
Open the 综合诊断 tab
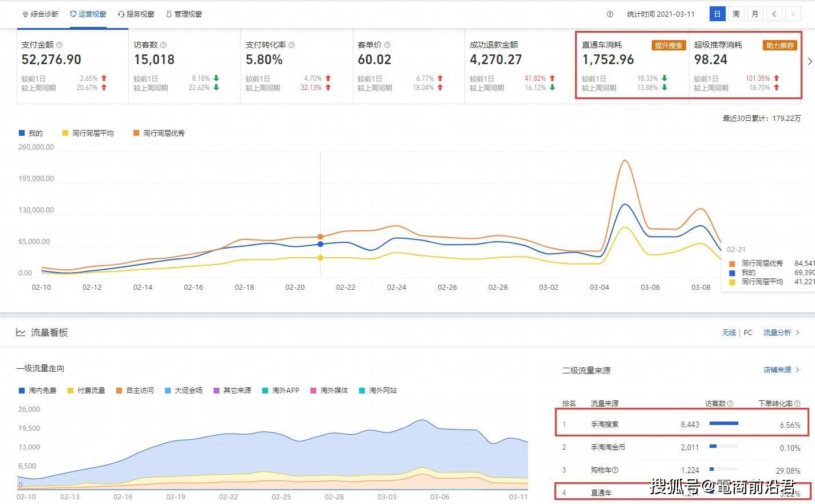point(40,14)
